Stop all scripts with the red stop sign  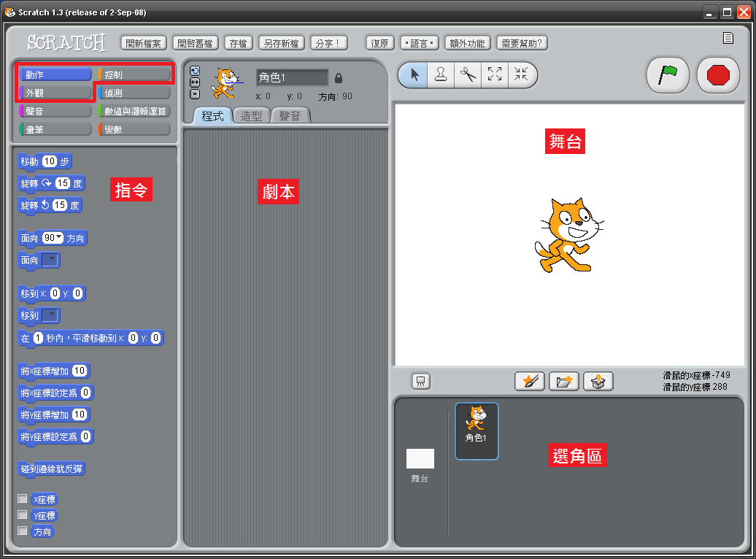(718, 75)
